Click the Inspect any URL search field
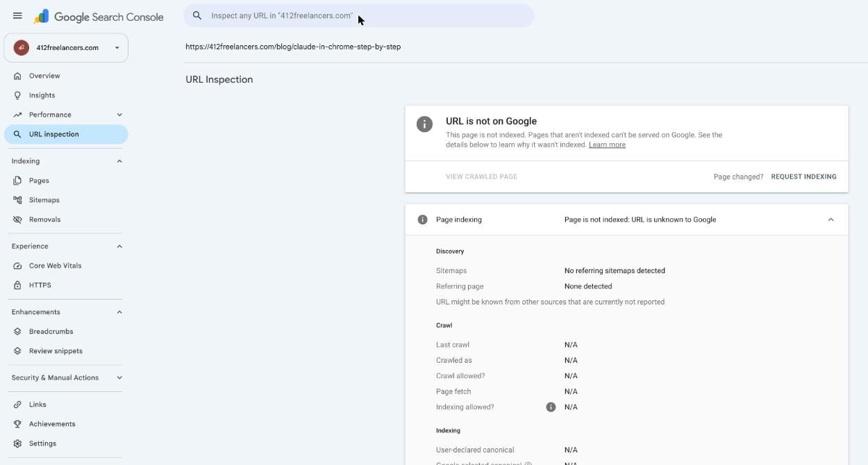Image resolution: width=868 pixels, height=465 pixels. [x=358, y=15]
